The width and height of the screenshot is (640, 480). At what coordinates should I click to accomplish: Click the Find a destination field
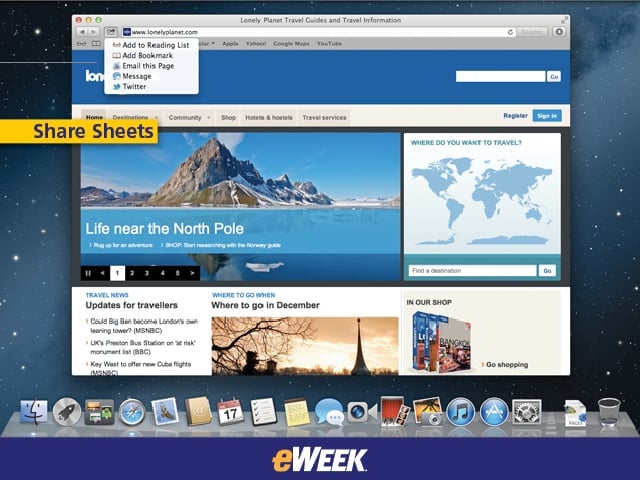472,271
